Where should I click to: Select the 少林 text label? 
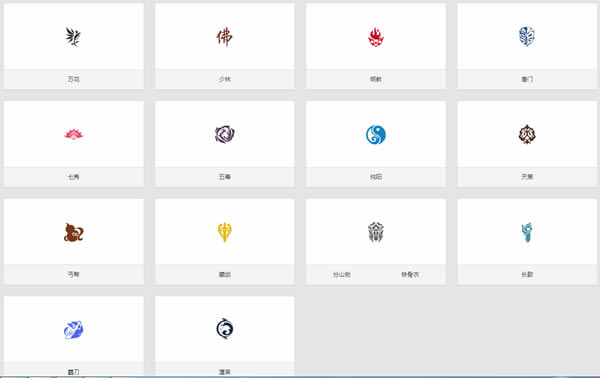pyautogui.click(x=225, y=79)
